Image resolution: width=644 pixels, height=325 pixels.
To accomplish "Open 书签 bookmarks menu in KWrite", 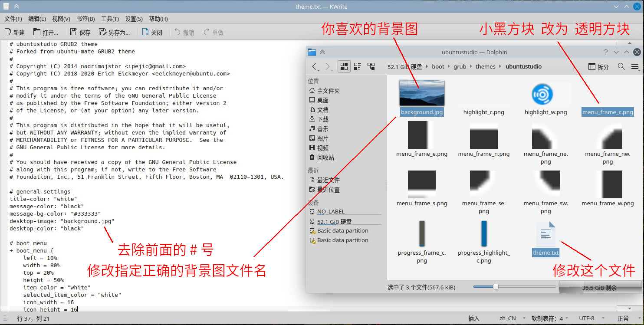I will pos(85,19).
